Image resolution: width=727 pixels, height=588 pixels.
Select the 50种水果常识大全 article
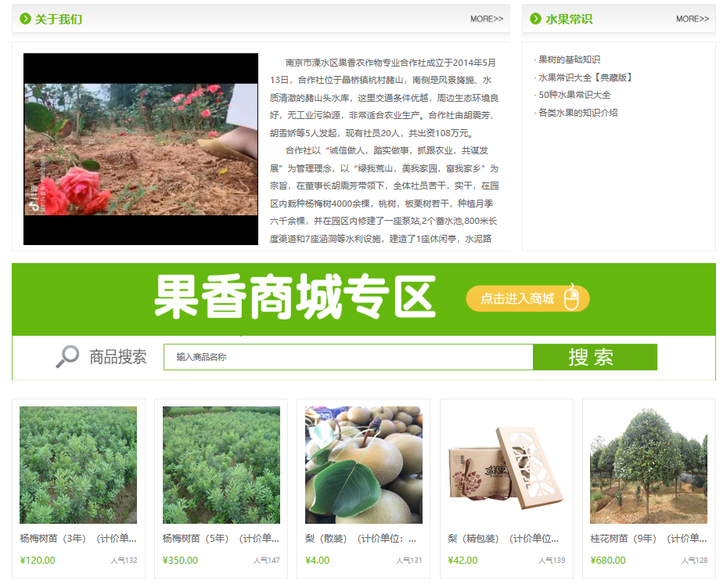pyautogui.click(x=574, y=95)
